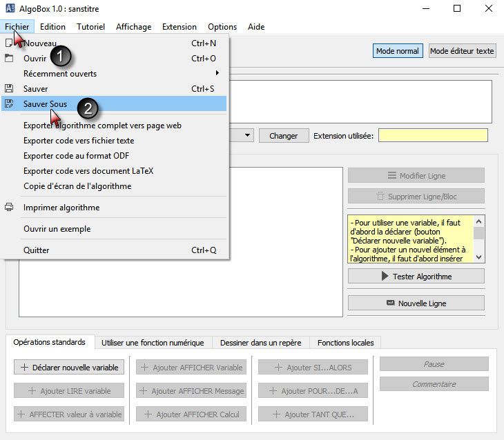Click the help panel scroll up arrow

478,221
